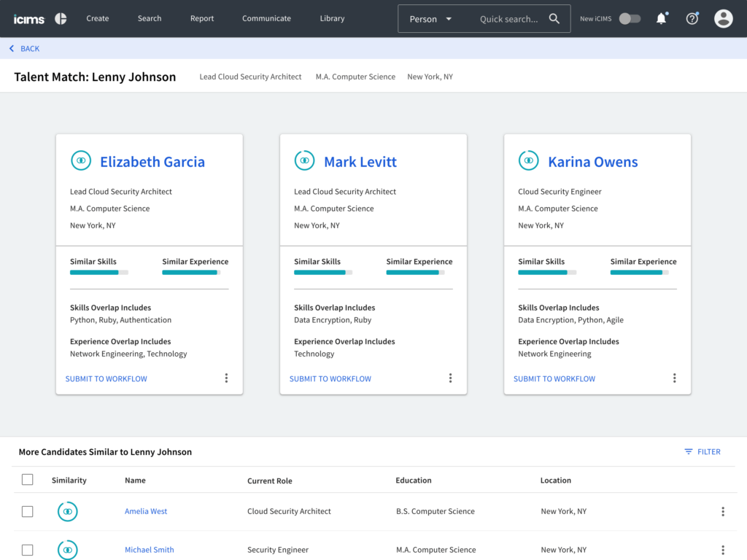This screenshot has width=747, height=560.
Task: Open the user profile avatar
Action: click(723, 19)
